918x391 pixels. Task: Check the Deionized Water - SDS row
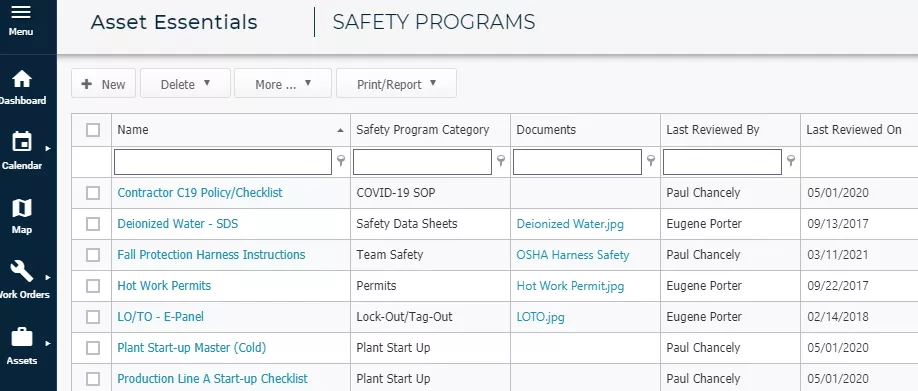tap(93, 224)
